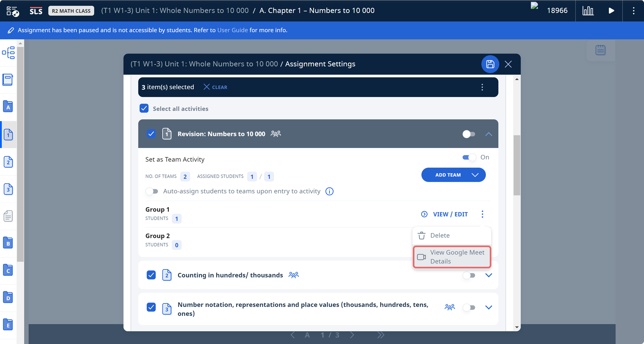The width and height of the screenshot is (644, 344).
Task: Select Delete from the Group 1 menu
Action: (x=452, y=236)
